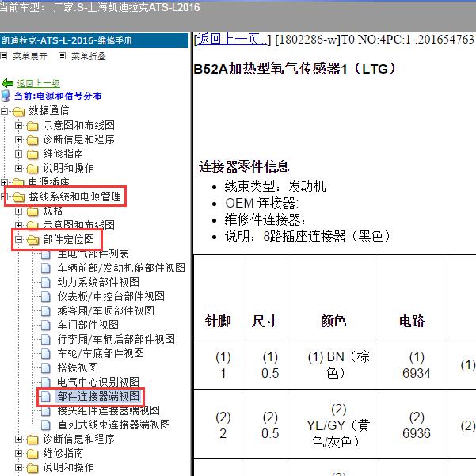The height and width of the screenshot is (476, 476).
Task: Click the 颜色 column header
Action: 333,321
